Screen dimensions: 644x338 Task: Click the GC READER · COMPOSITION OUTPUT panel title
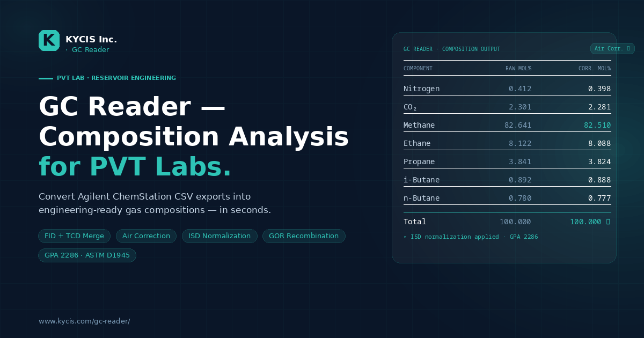[452, 49]
